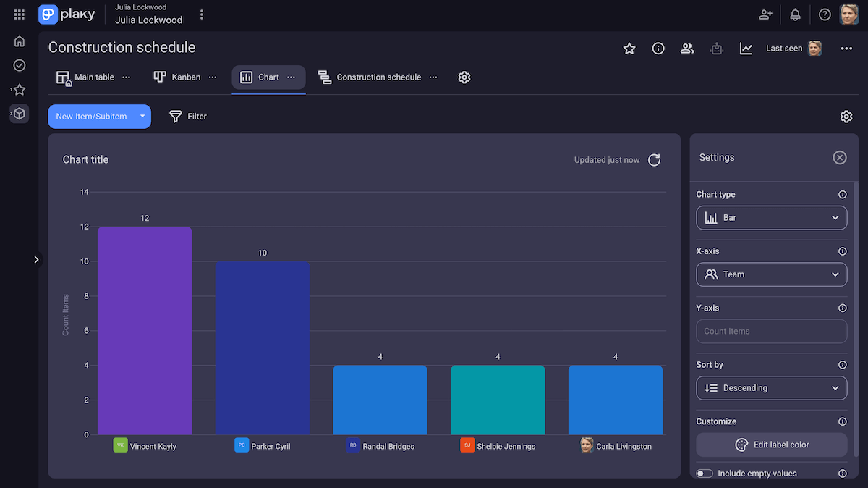The image size is (868, 488).
Task: Show board members using the people icon
Action: (686, 48)
